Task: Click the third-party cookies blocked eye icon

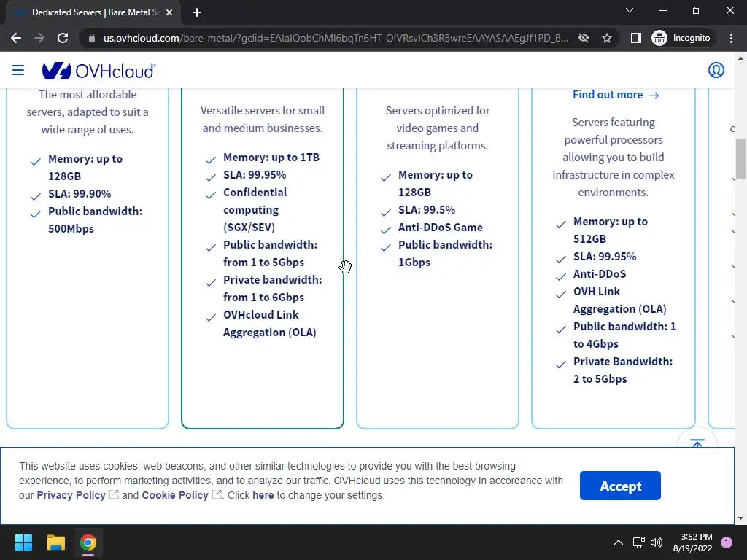Action: 584,38
